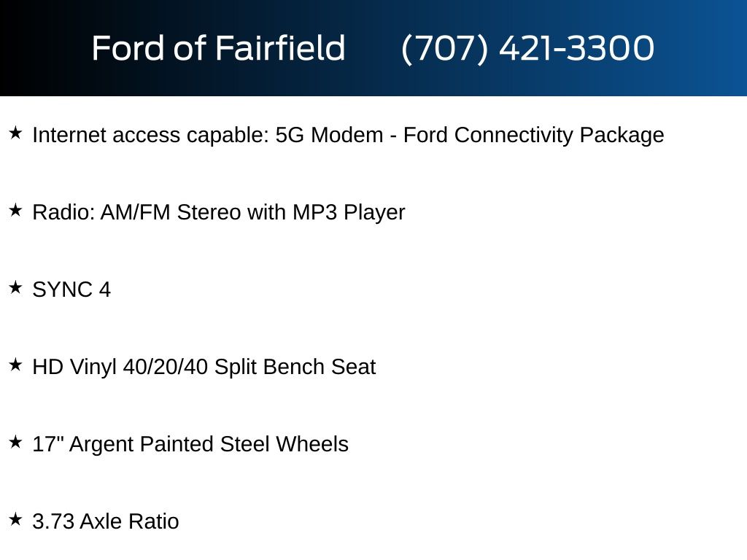This screenshot has height=560, width=747.
Task: Click the Ford of Fairfield dealership name
Action: click(x=218, y=49)
